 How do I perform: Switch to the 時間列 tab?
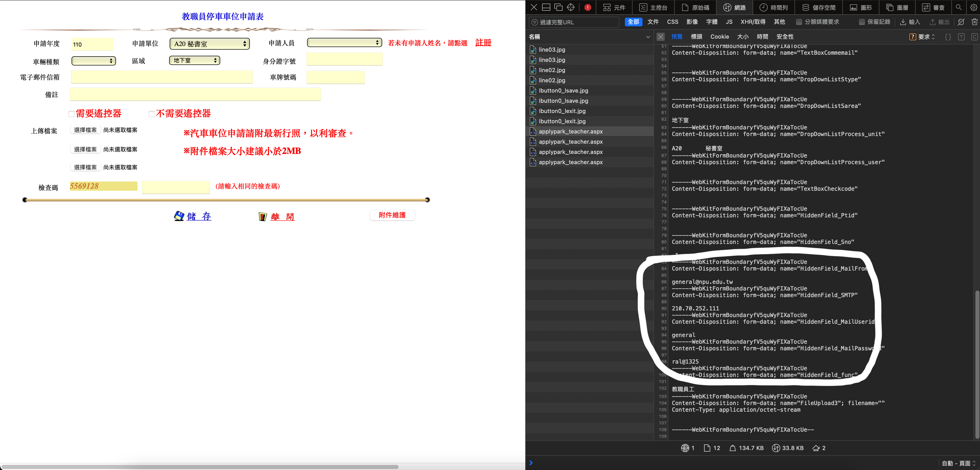tap(774, 7)
